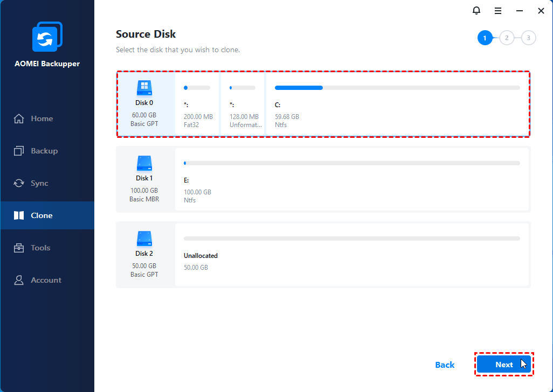Click the AOMEI Backupper logo
The width and height of the screenshot is (553, 392).
[47, 37]
